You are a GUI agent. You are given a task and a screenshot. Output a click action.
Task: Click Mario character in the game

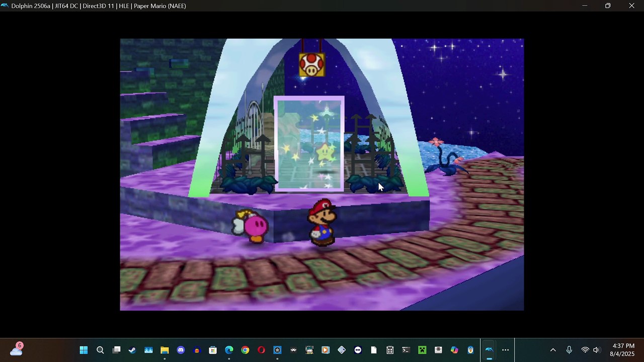[x=322, y=222]
